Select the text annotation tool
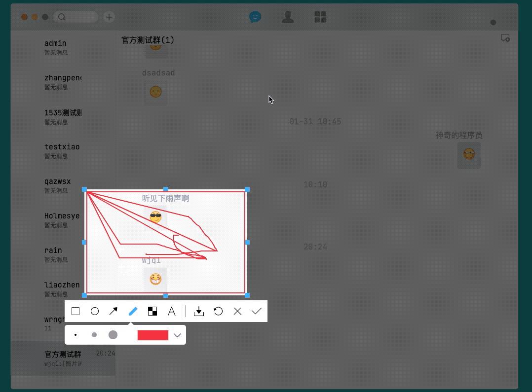532x392 pixels. pos(171,311)
